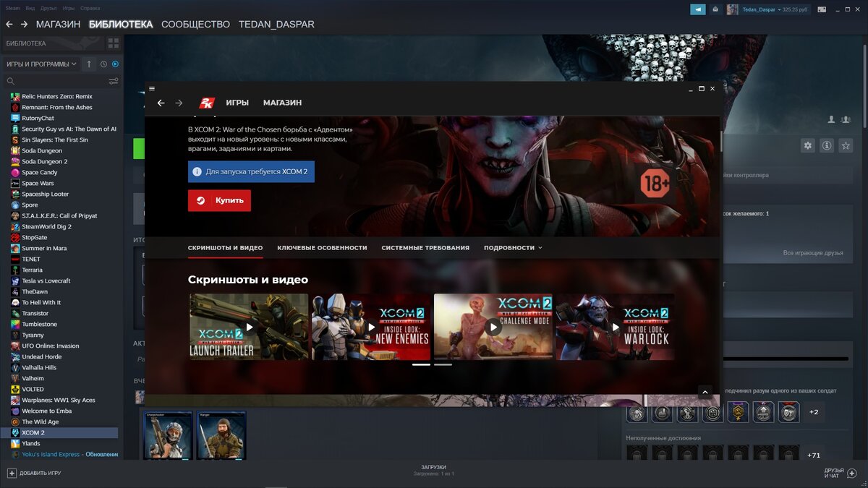
Task: Switch library to grid collections view
Action: [x=113, y=43]
